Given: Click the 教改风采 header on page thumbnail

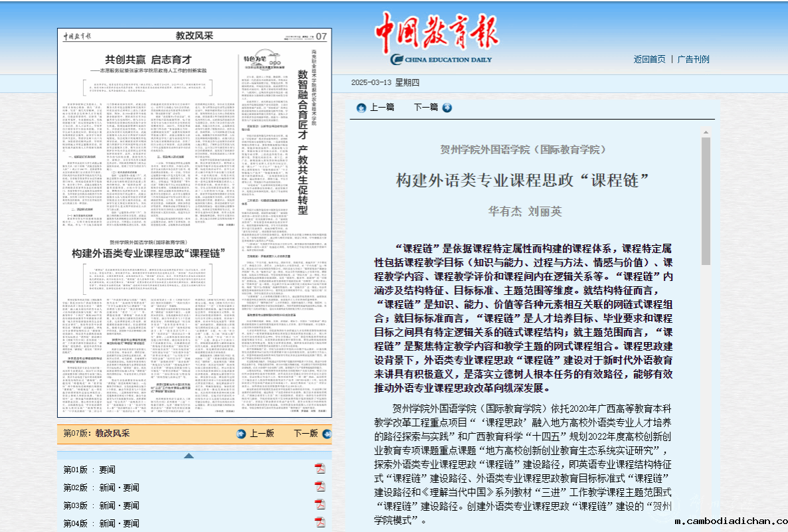Looking at the screenshot, I should pos(195,36).
